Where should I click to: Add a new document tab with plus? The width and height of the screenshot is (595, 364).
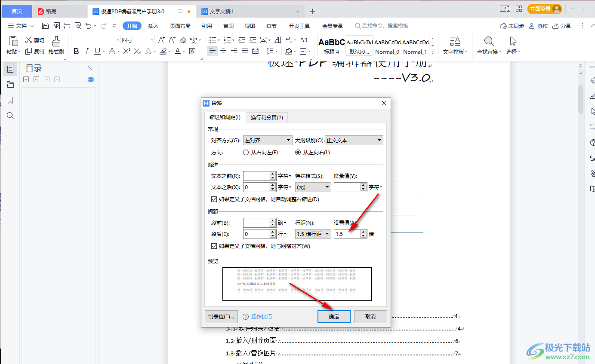(312, 11)
